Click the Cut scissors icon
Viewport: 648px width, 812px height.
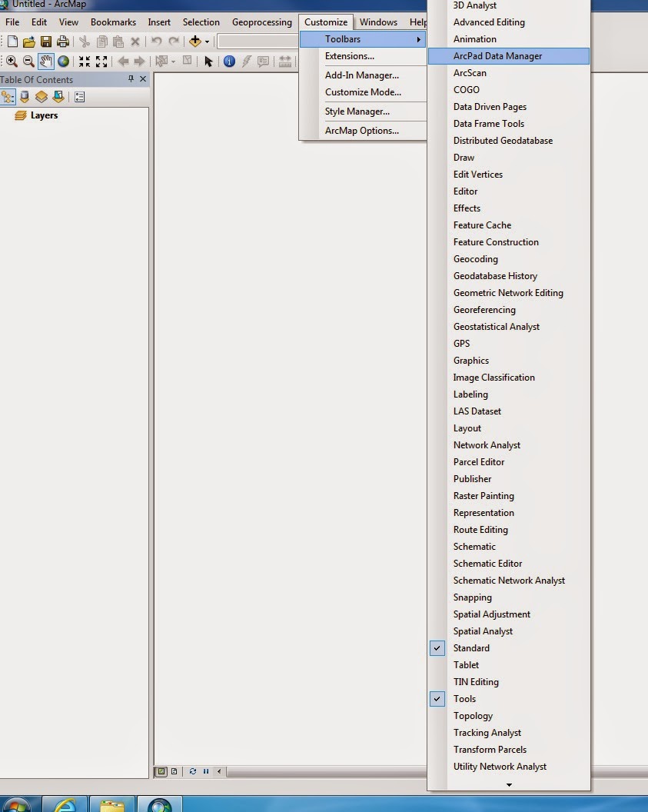click(85, 42)
